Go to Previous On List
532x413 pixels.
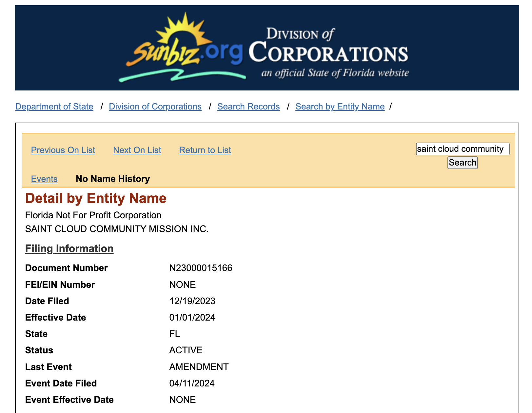[63, 150]
